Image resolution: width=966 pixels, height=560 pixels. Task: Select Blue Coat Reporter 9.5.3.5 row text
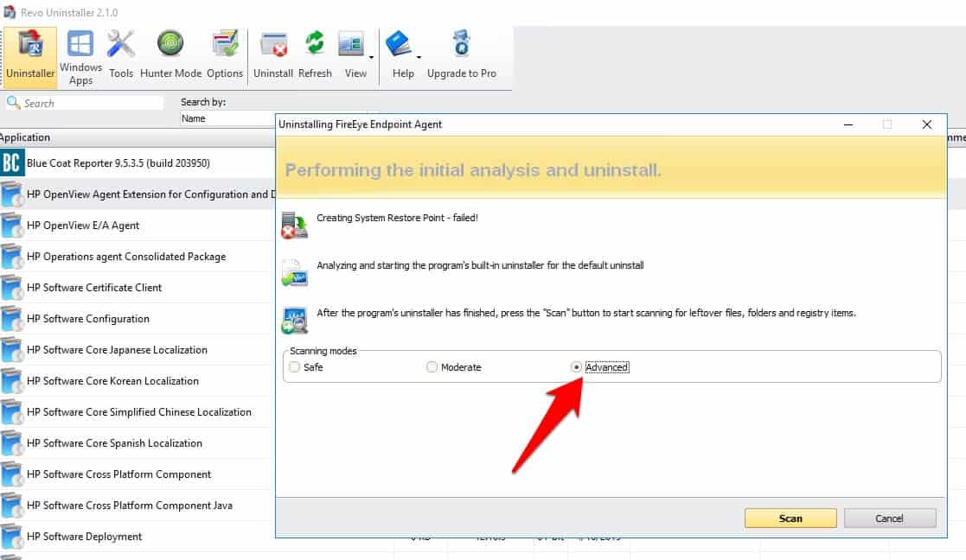tap(118, 163)
